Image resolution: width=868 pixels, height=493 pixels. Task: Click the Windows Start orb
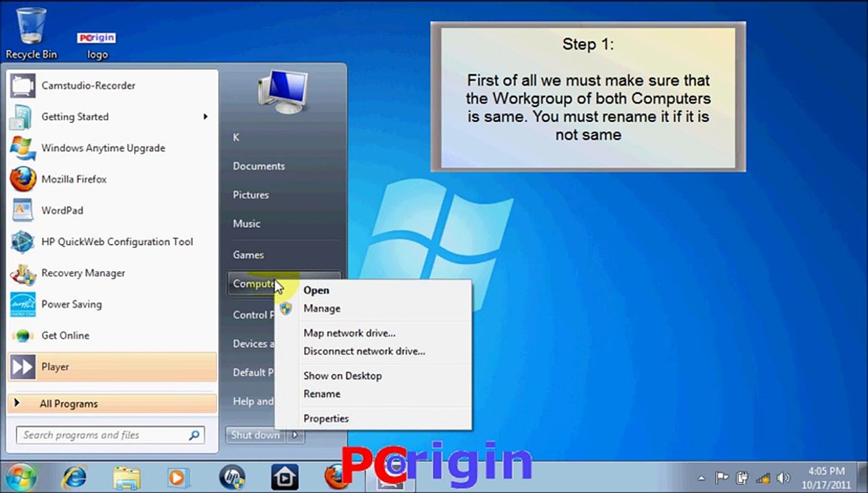click(x=20, y=477)
